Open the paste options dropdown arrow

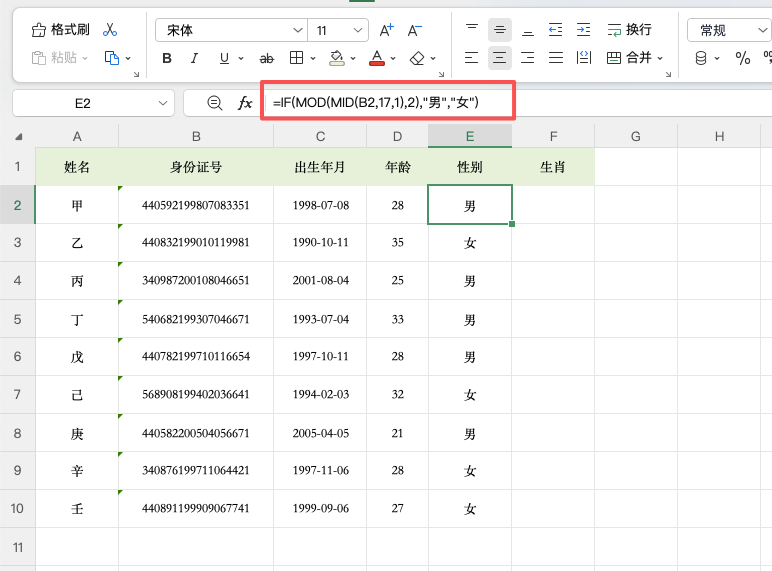(85, 59)
